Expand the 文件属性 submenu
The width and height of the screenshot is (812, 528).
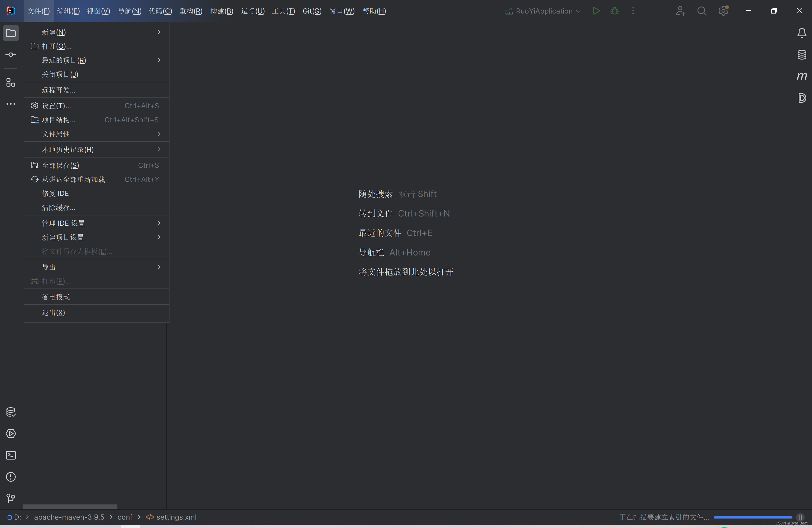pyautogui.click(x=97, y=134)
